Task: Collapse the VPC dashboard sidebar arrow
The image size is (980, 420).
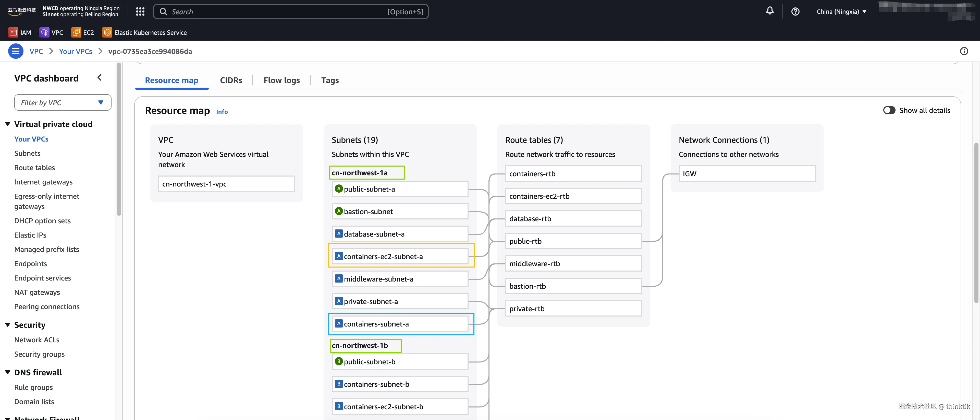Action: pyautogui.click(x=100, y=78)
